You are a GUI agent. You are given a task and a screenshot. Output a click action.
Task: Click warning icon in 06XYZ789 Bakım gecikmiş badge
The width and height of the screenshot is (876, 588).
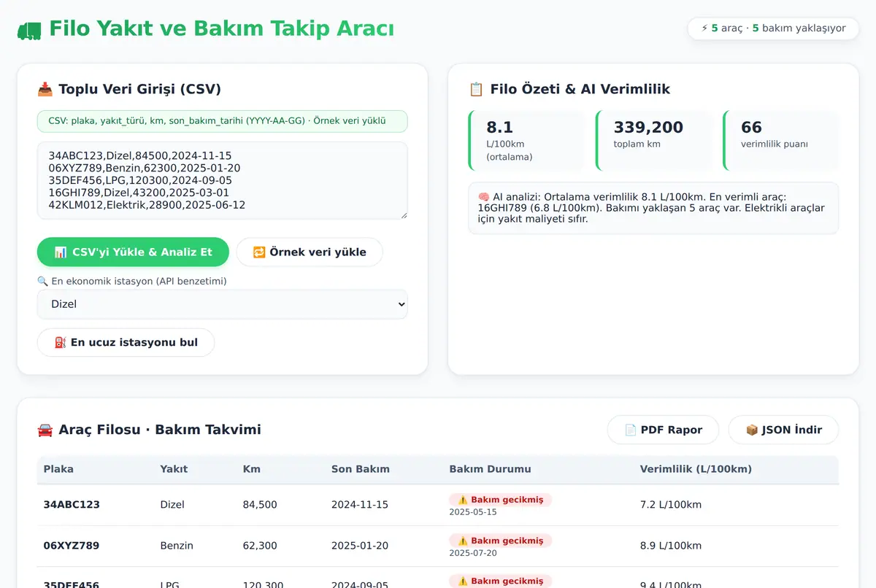click(x=463, y=541)
